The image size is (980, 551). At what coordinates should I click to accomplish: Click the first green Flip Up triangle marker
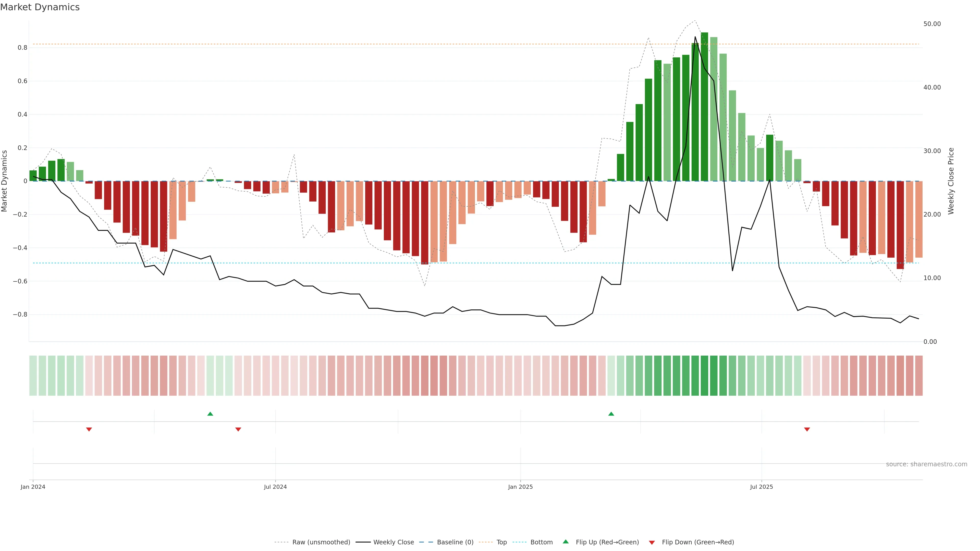pyautogui.click(x=210, y=414)
